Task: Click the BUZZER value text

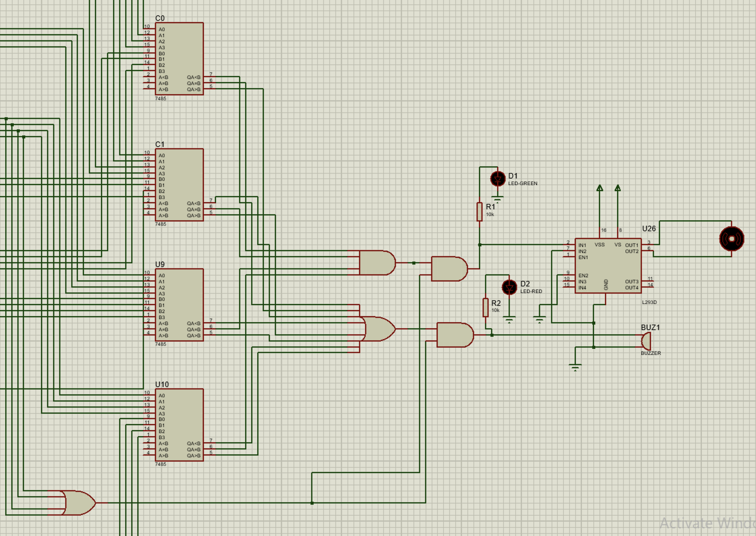Action: [651, 353]
